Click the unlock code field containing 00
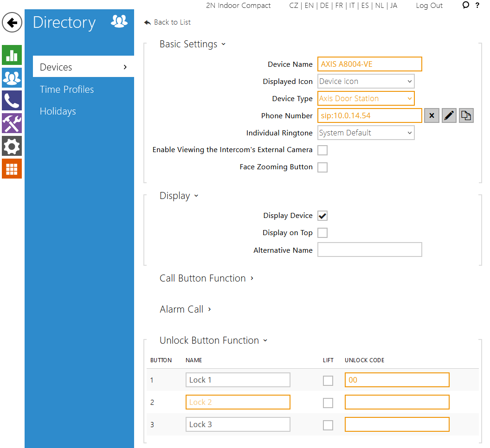Viewport: 490px width, 448px height. pos(397,380)
